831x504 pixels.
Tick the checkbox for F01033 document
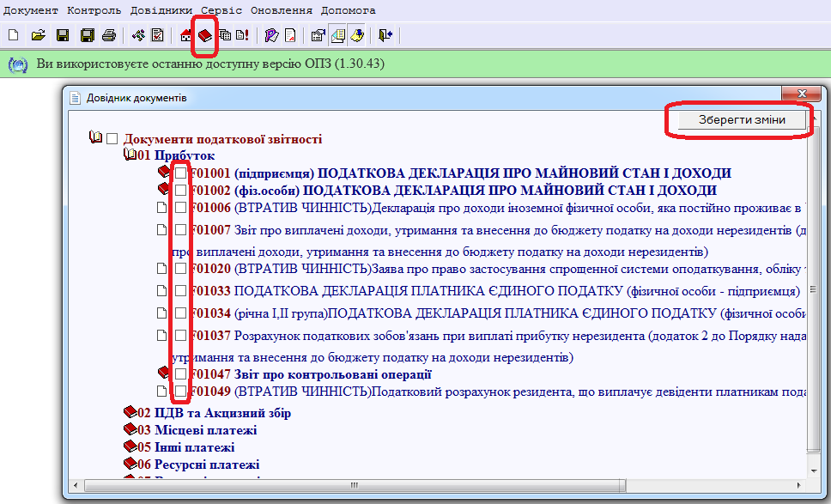pyautogui.click(x=181, y=291)
